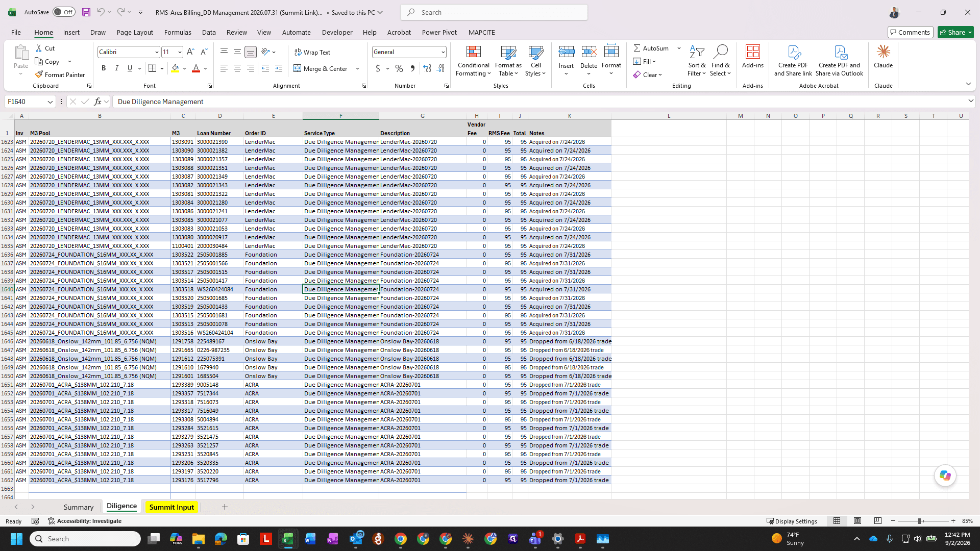Add a new sheet
The width and height of the screenshot is (980, 551).
225,507
